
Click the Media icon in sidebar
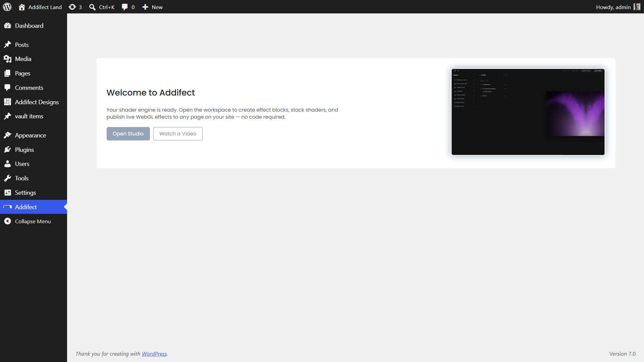[x=7, y=59]
